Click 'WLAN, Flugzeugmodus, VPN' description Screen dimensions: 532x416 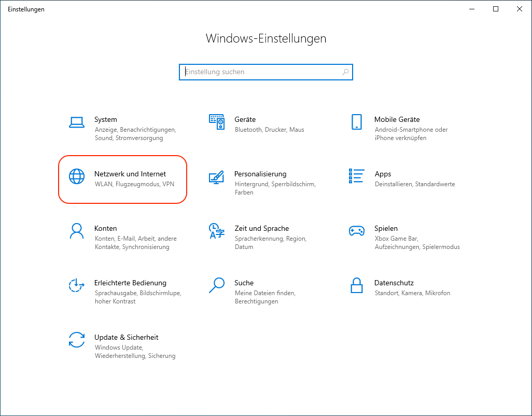(x=134, y=184)
